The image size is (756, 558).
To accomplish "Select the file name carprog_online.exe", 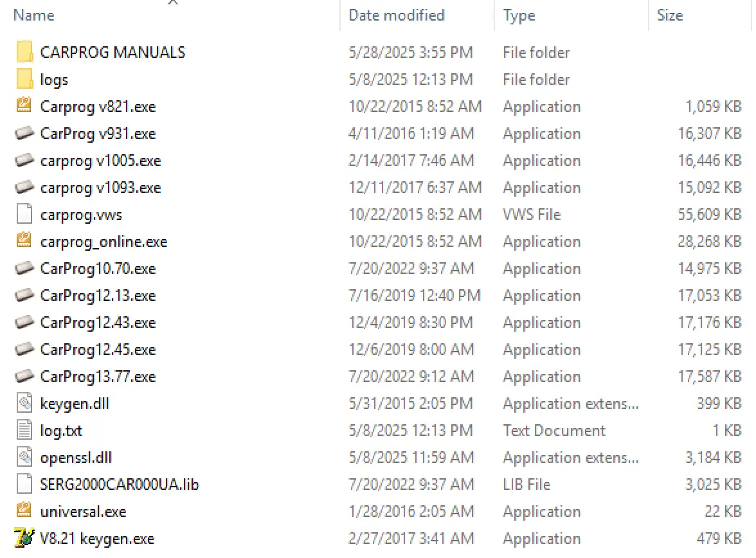I will 104,242.
